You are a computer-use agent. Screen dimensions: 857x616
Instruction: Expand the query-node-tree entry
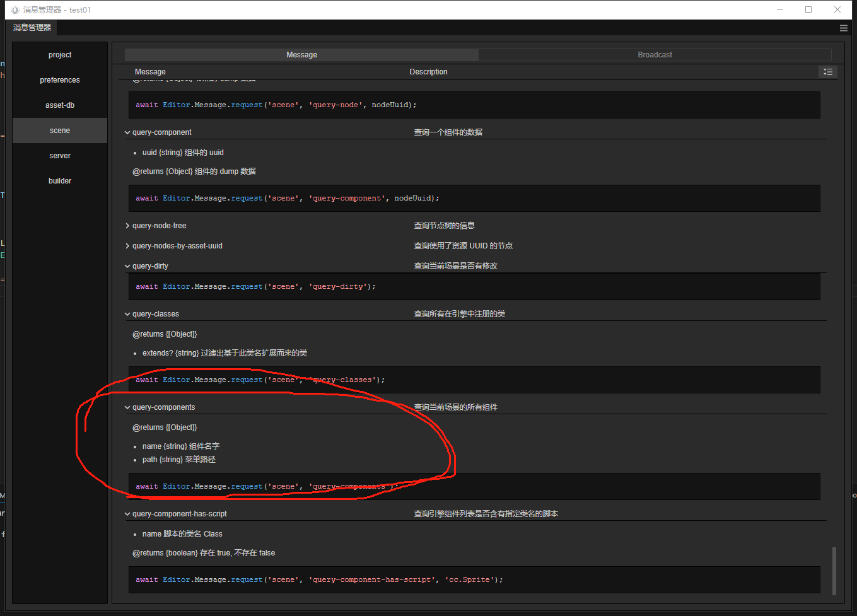pyautogui.click(x=127, y=226)
